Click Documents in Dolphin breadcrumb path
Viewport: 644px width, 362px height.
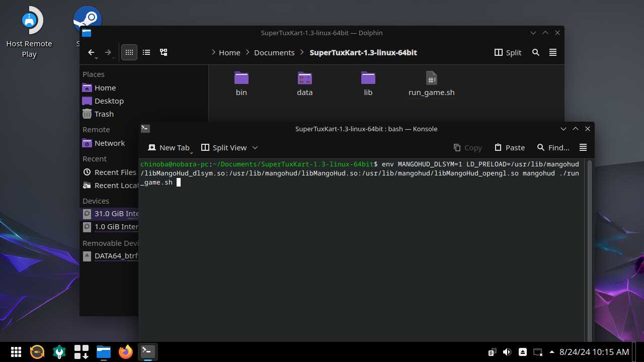(x=274, y=52)
